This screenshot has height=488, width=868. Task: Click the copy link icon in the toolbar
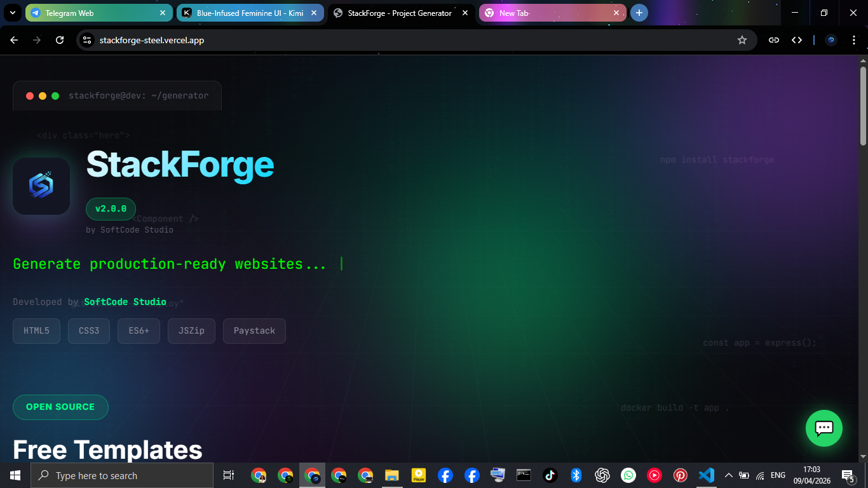point(773,39)
